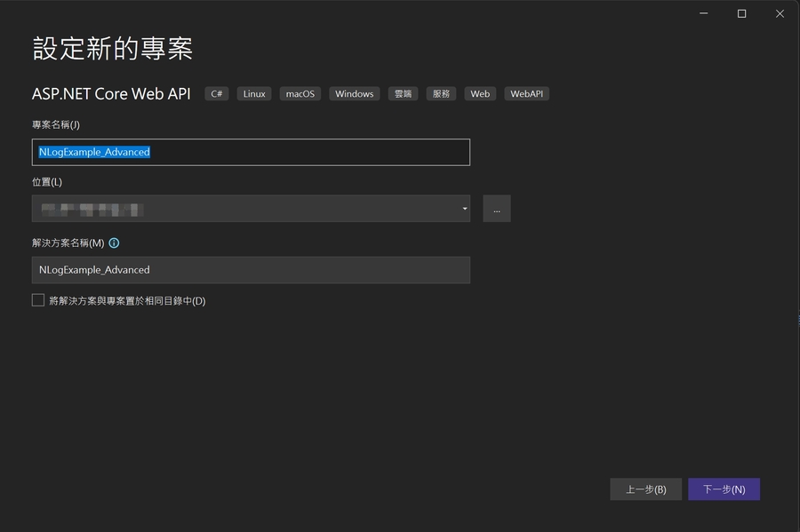Click the Windows platform tag
The width and height of the screenshot is (800, 532).
point(354,93)
